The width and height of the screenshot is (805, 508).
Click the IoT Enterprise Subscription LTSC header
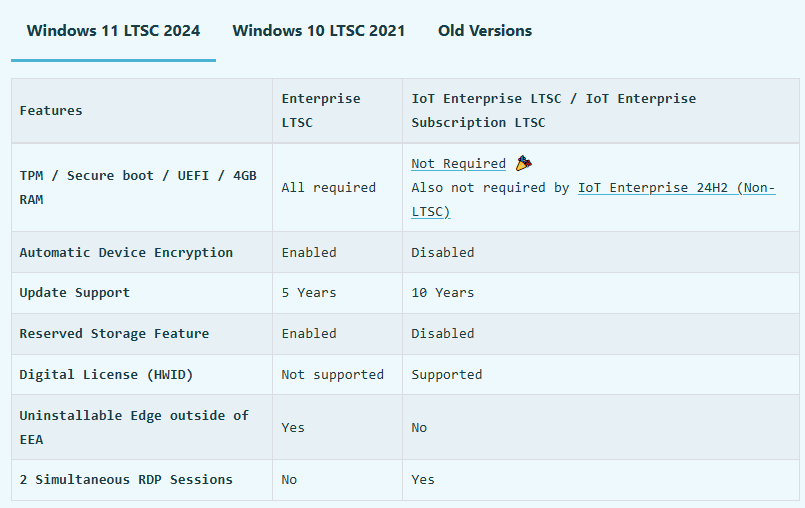point(553,110)
